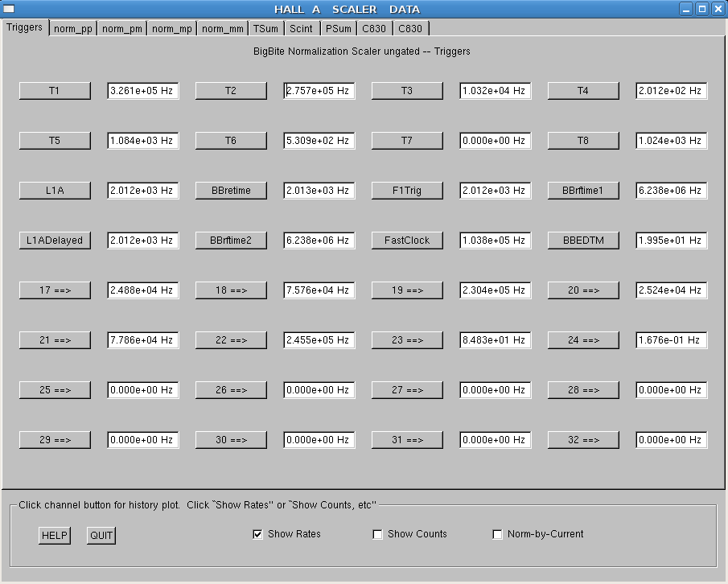Click the BBrftime2 channel button

coord(231,241)
